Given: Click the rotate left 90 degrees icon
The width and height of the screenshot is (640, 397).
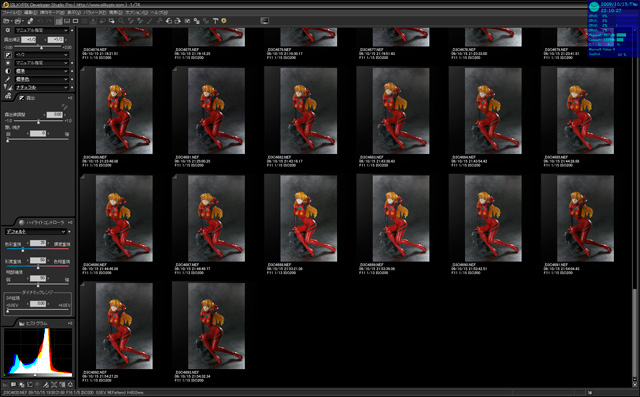Looking at the screenshot, I should [169, 21].
